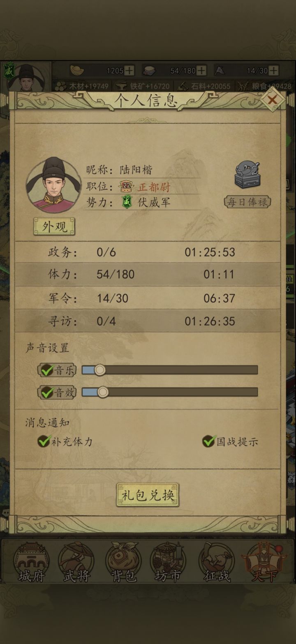This screenshot has height=644, width=296.
Task: Open the 征战 campaign icon
Action: click(x=217, y=562)
